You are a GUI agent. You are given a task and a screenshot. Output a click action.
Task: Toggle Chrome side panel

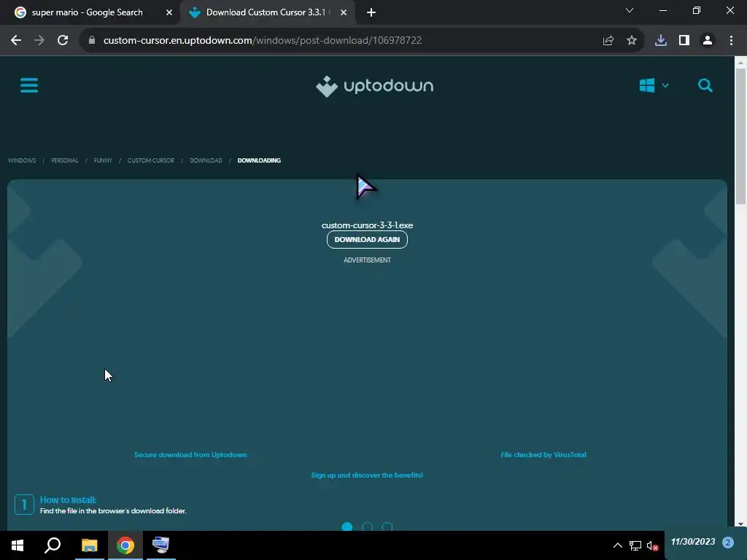(684, 41)
